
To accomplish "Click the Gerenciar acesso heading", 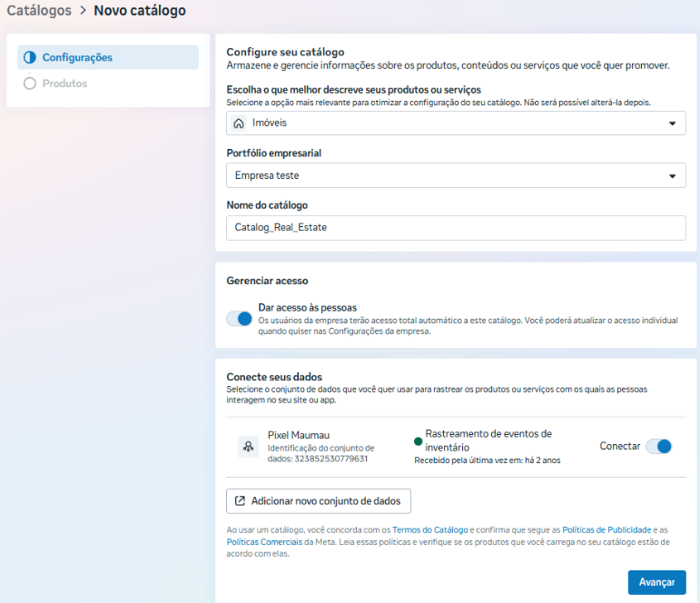I will coord(267,281).
